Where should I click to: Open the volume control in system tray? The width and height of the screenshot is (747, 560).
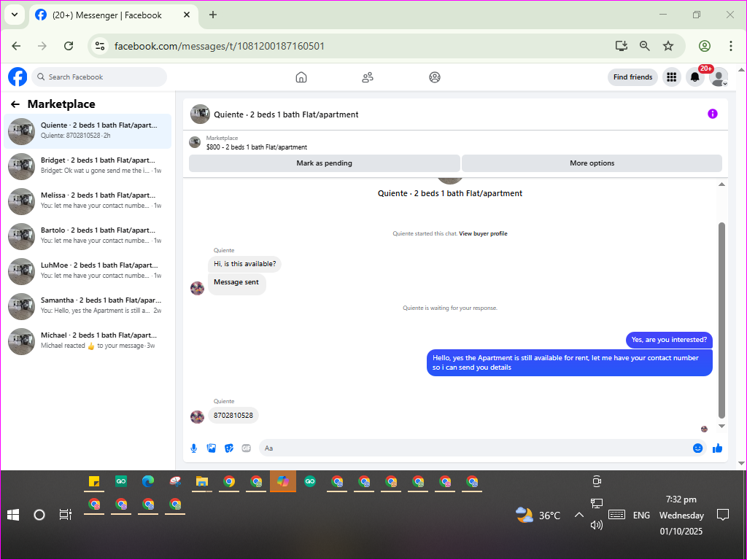[597, 525]
